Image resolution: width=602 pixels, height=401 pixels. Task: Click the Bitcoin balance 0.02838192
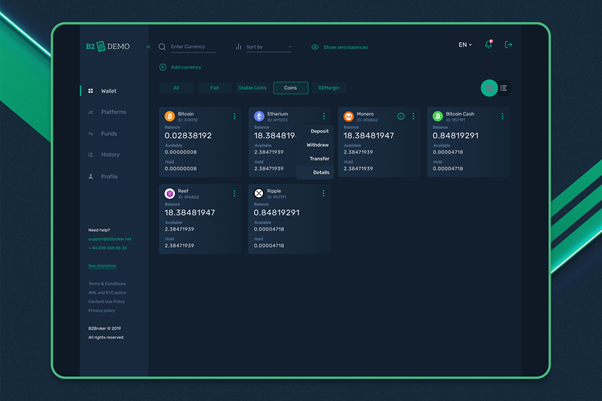(188, 136)
